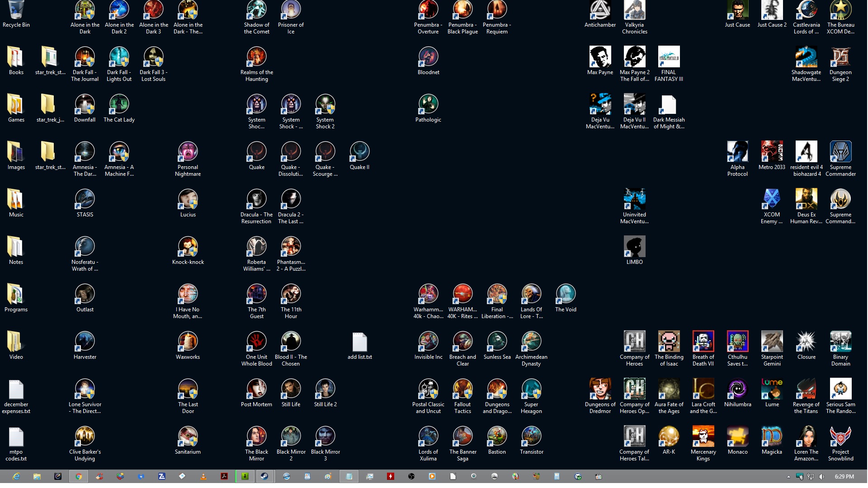This screenshot has width=868, height=488.
Task: Open the Transistor shortcut
Action: [531, 440]
